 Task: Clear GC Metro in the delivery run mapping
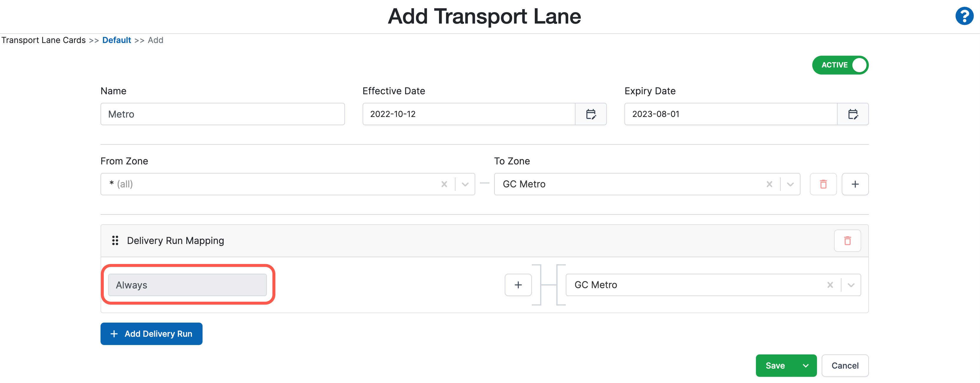(830, 285)
